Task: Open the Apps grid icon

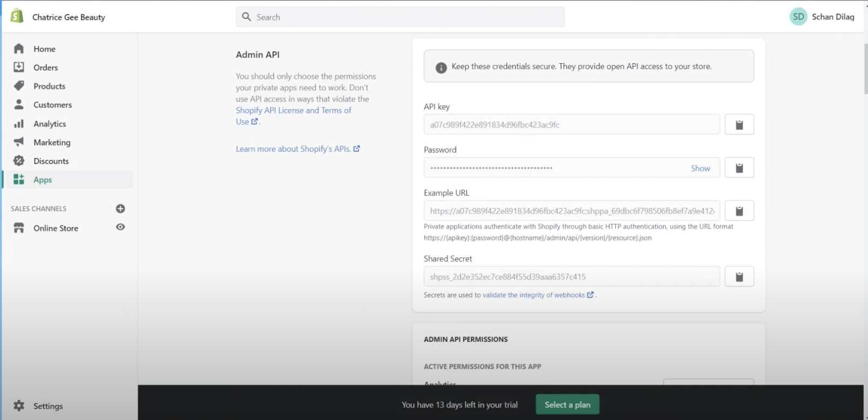Action: pos(19,179)
